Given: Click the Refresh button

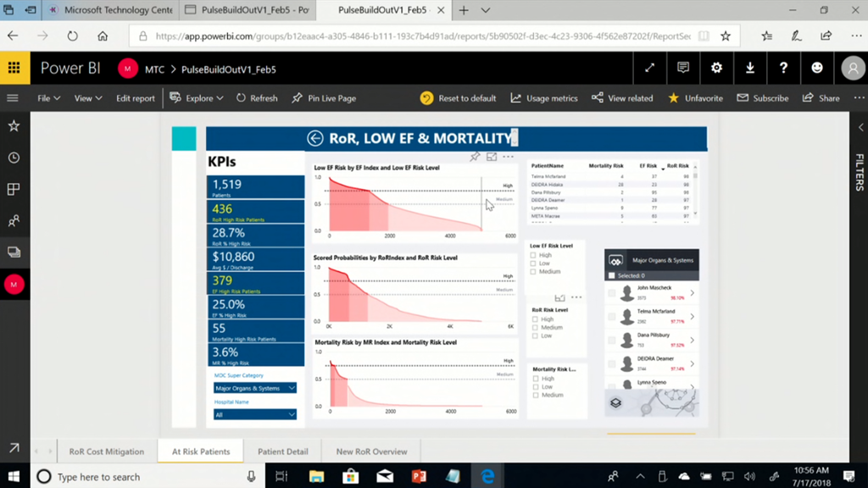Looking at the screenshot, I should 257,98.
